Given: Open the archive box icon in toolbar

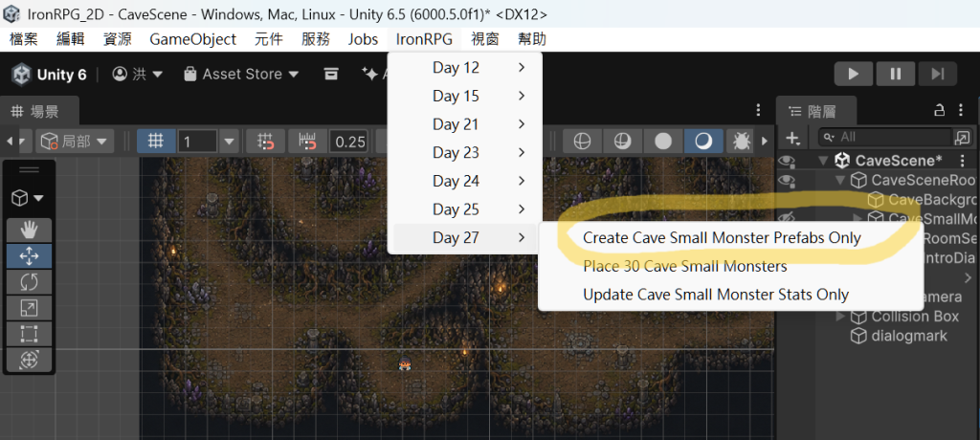Looking at the screenshot, I should click(x=330, y=74).
